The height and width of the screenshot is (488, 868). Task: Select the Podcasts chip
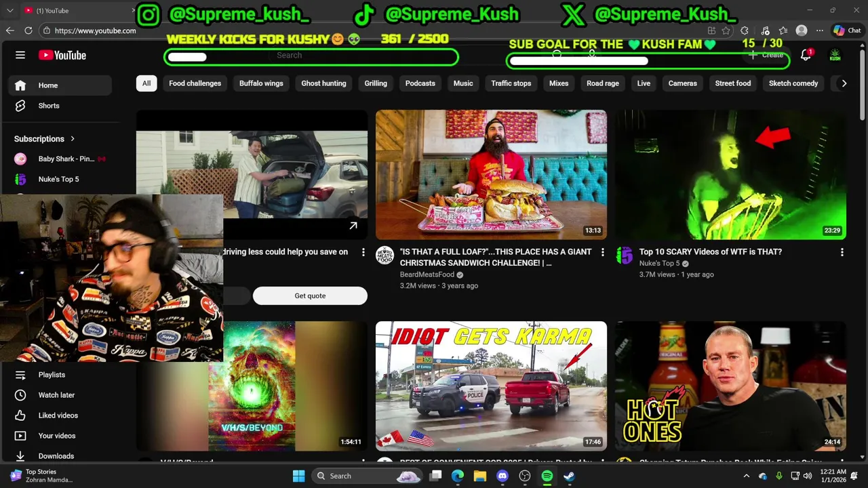tap(420, 83)
